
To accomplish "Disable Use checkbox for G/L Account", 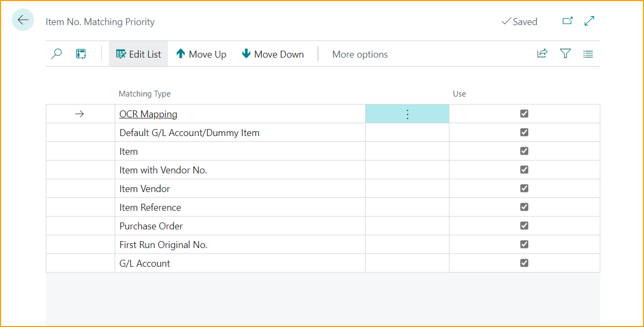I will [x=524, y=263].
